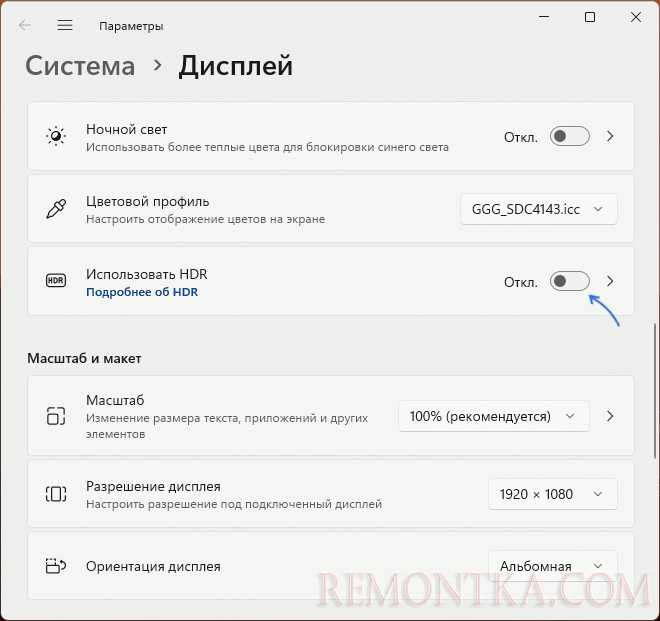
Task: Go to Система in the breadcrumb
Action: (80, 66)
